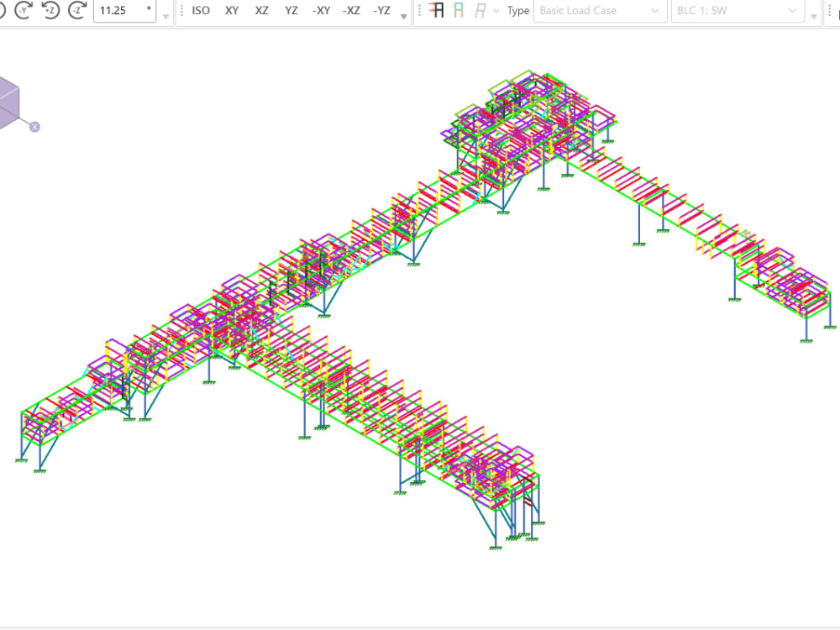Expand the chevron next to the load display icons

click(495, 11)
